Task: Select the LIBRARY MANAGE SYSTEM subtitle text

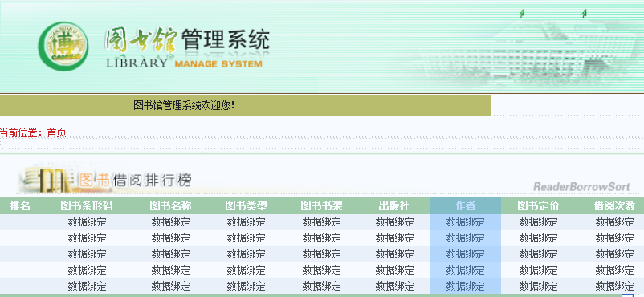Action: click(x=184, y=63)
